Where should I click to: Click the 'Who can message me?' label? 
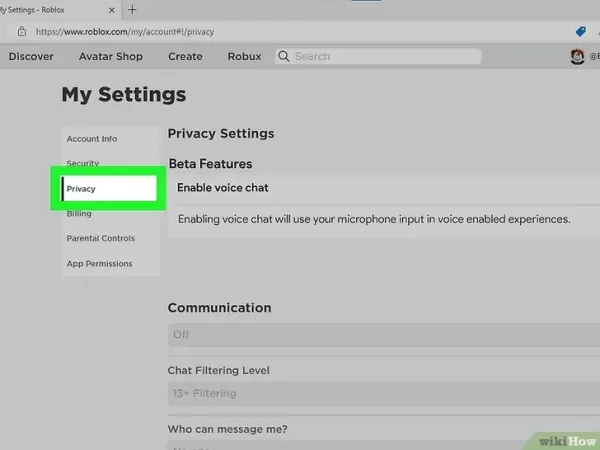click(227, 429)
